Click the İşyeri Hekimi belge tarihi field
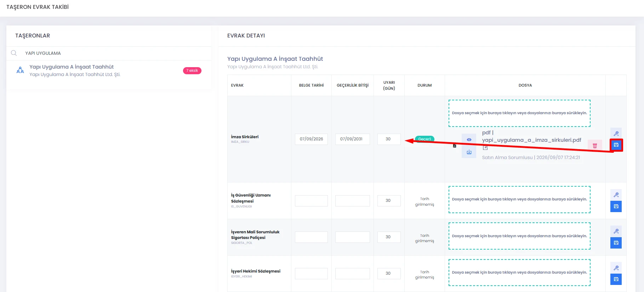Screen dimensions: 644x292 click(311, 273)
